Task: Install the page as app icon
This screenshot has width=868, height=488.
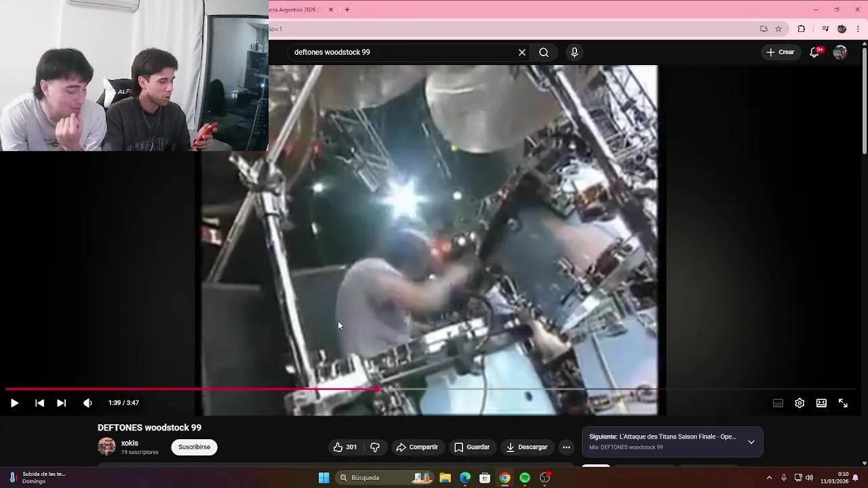Action: click(x=764, y=29)
